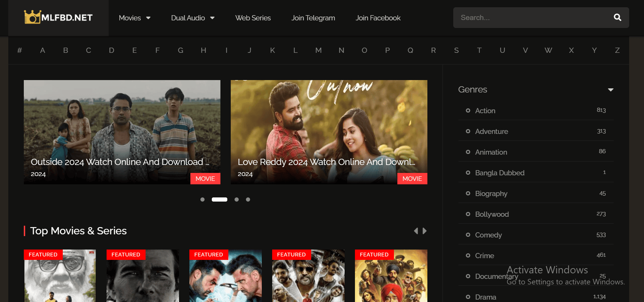Expand the Movies dropdown menu
644x302 pixels.
(x=134, y=18)
